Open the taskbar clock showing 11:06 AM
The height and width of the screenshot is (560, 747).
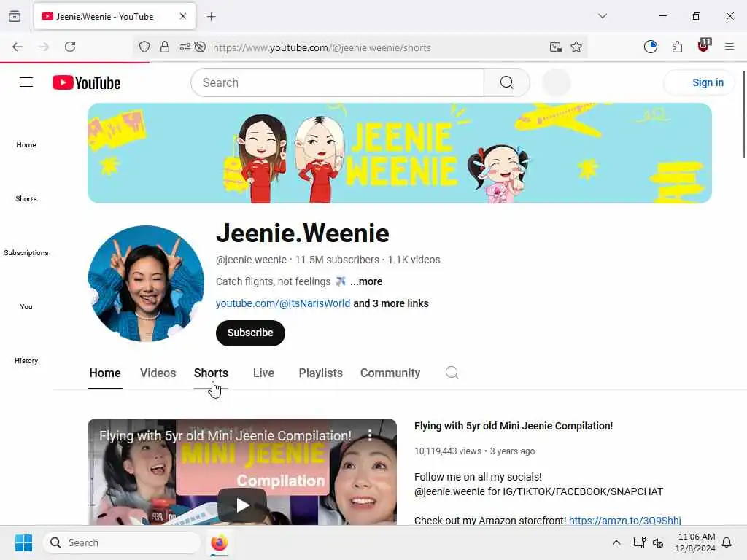pos(695,542)
